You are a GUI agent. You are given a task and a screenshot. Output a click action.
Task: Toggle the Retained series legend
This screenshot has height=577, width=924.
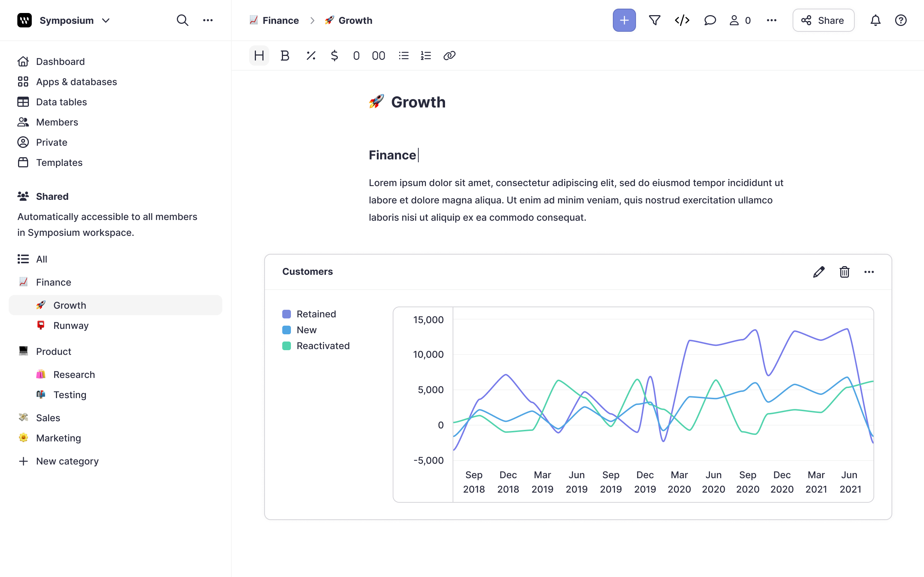pos(316,314)
